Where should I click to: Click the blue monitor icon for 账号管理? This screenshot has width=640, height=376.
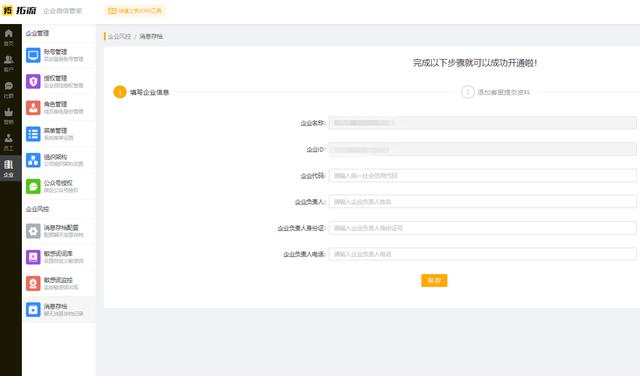coord(33,55)
